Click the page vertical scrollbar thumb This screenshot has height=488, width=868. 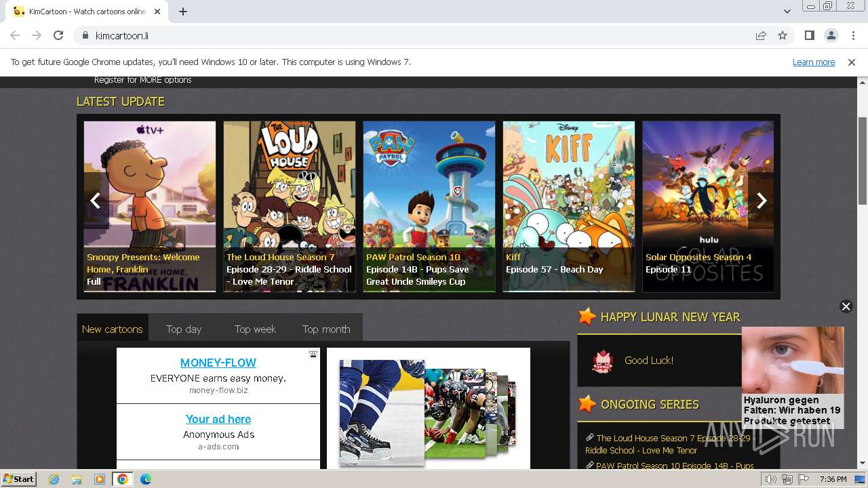click(x=862, y=160)
